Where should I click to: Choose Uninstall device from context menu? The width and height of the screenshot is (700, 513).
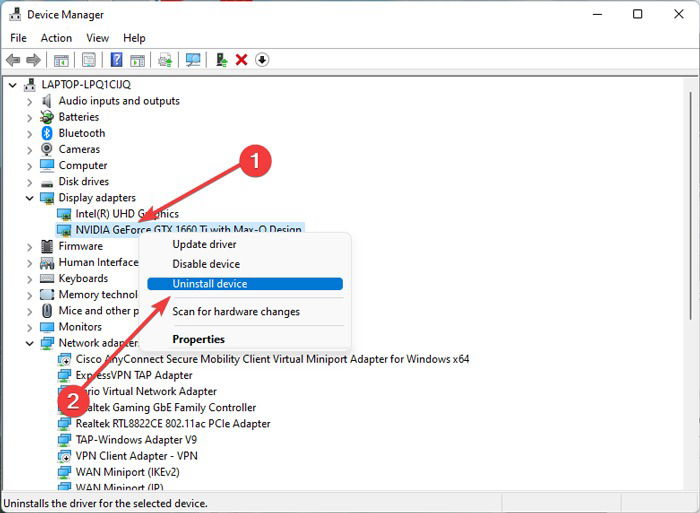pyautogui.click(x=245, y=284)
